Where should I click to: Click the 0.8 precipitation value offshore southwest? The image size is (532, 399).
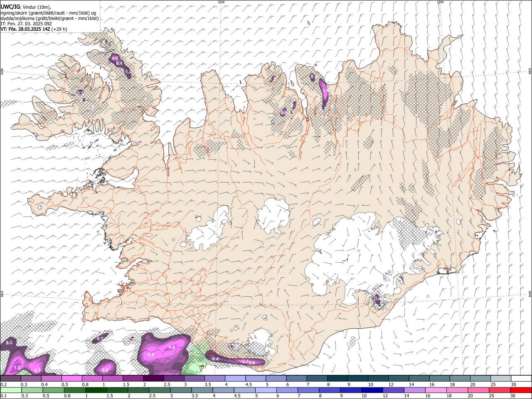tap(151, 355)
